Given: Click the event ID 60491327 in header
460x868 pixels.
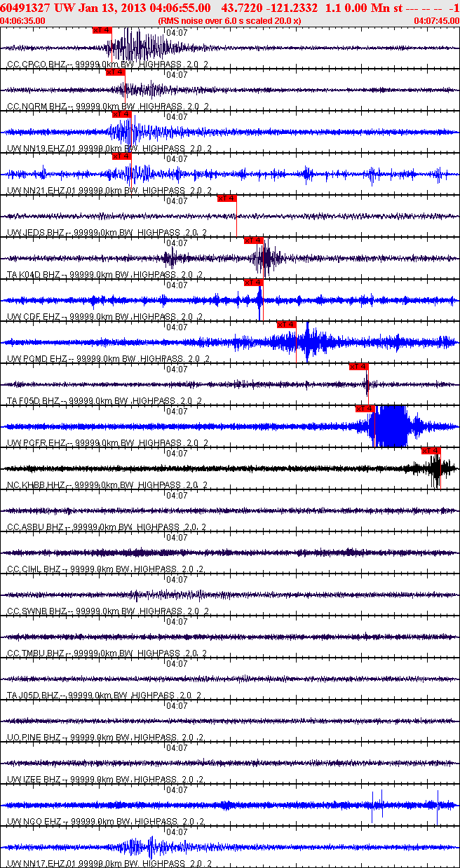Looking at the screenshot, I should [25, 8].
